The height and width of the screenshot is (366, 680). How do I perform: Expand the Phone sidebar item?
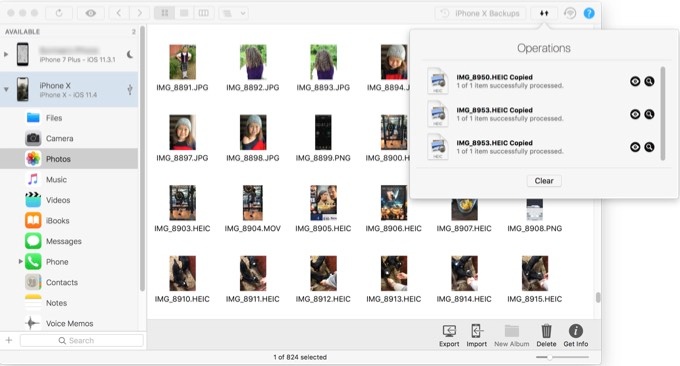pyautogui.click(x=20, y=261)
